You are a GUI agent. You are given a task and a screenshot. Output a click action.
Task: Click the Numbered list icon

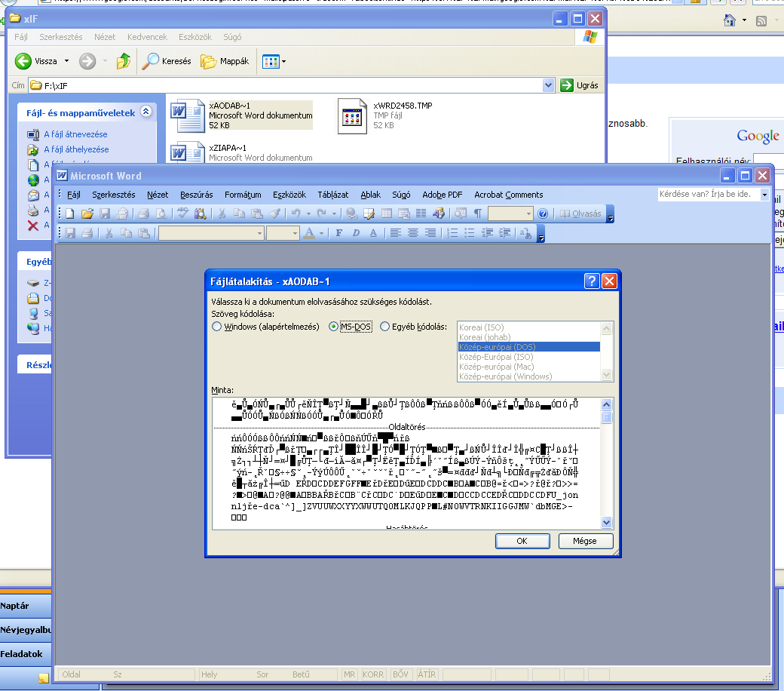[452, 232]
